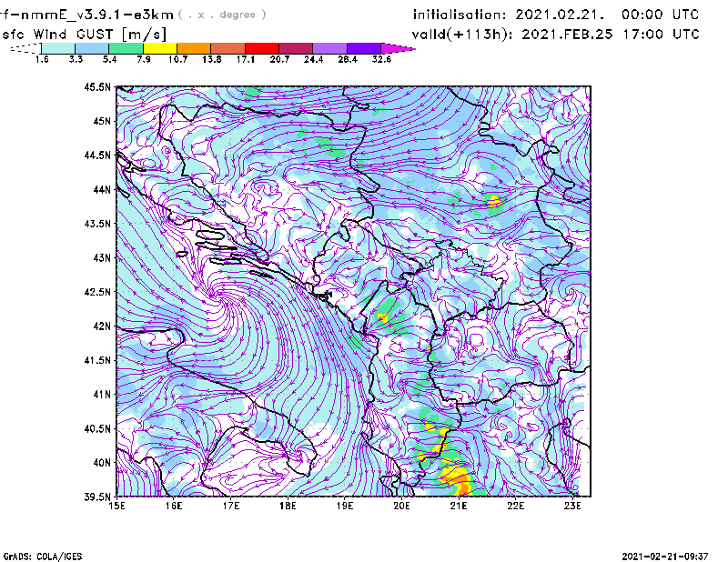Click the "22E" longitude label
The width and height of the screenshot is (728, 562).
tap(515, 506)
